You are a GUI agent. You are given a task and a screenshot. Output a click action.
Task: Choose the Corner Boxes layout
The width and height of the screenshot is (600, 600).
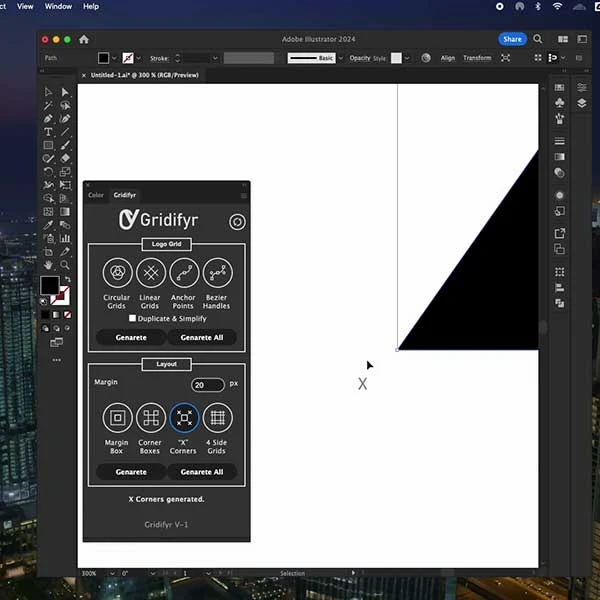(x=151, y=417)
